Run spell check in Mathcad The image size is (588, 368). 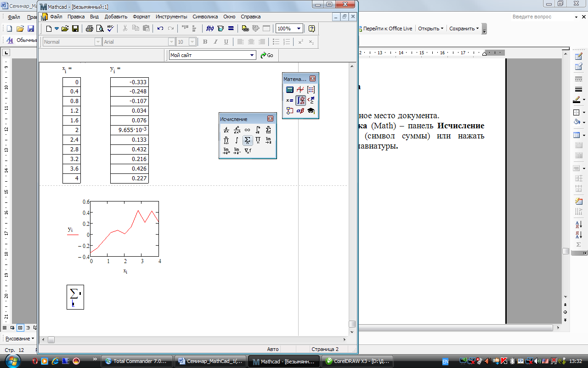click(x=110, y=29)
